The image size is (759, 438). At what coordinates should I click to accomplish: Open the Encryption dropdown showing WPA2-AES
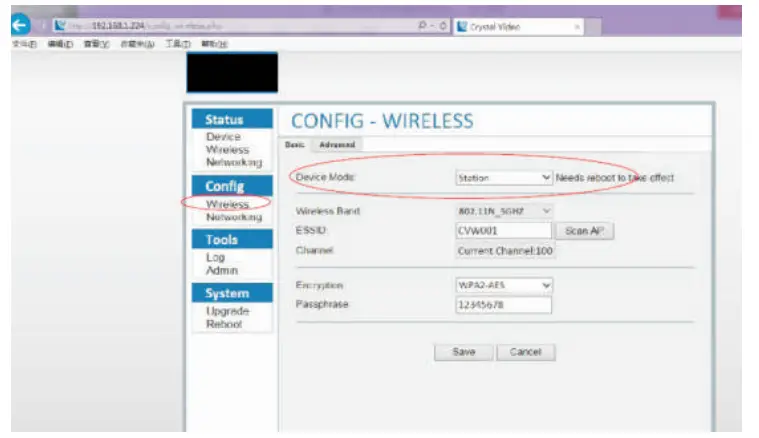[503, 285]
